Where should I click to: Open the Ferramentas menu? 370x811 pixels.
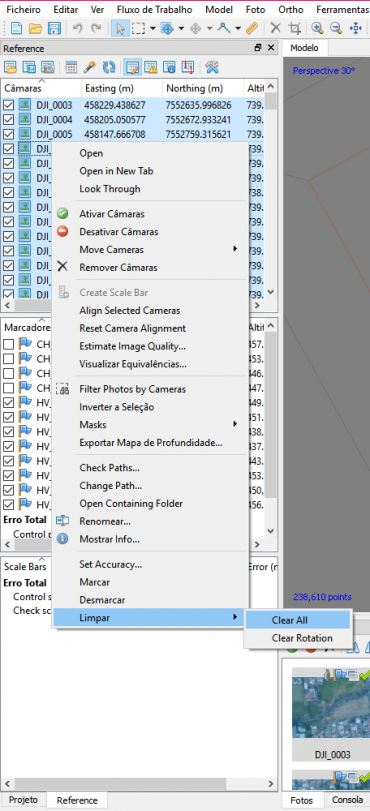(342, 10)
